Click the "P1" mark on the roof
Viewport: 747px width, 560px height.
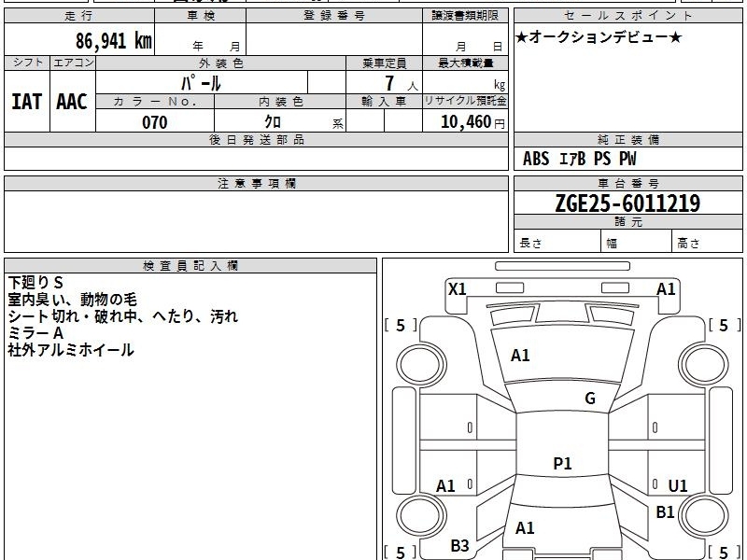click(x=562, y=463)
